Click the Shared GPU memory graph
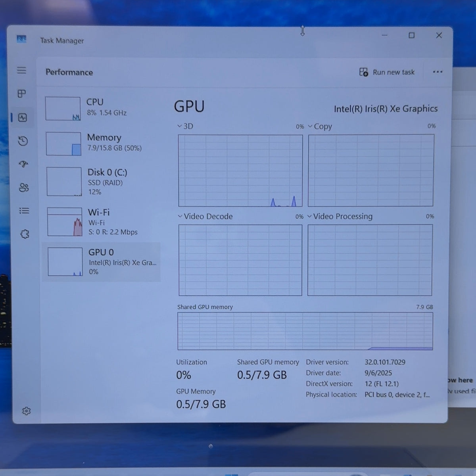Screen dimensions: 476x476 point(305,331)
